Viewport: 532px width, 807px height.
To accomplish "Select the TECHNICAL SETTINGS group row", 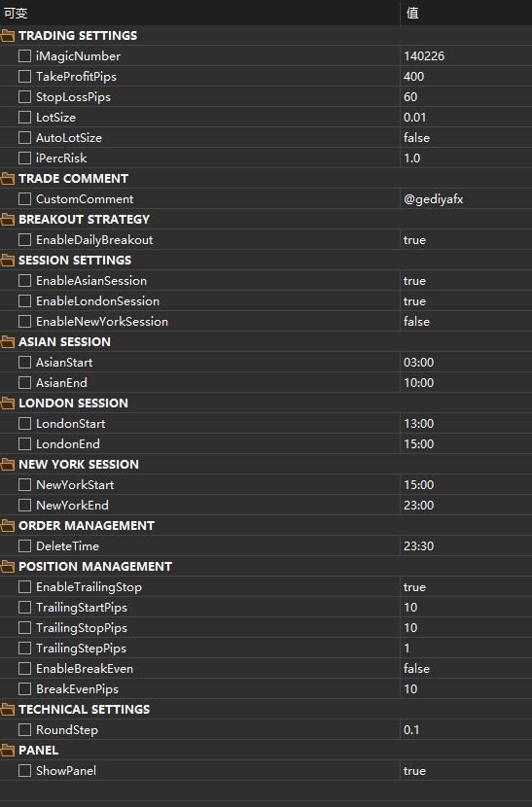I will pos(266,709).
